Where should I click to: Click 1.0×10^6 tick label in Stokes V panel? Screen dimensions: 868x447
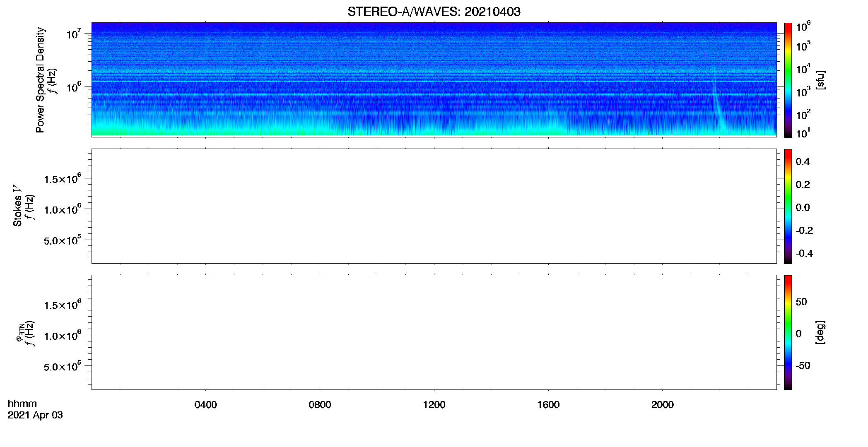point(63,209)
